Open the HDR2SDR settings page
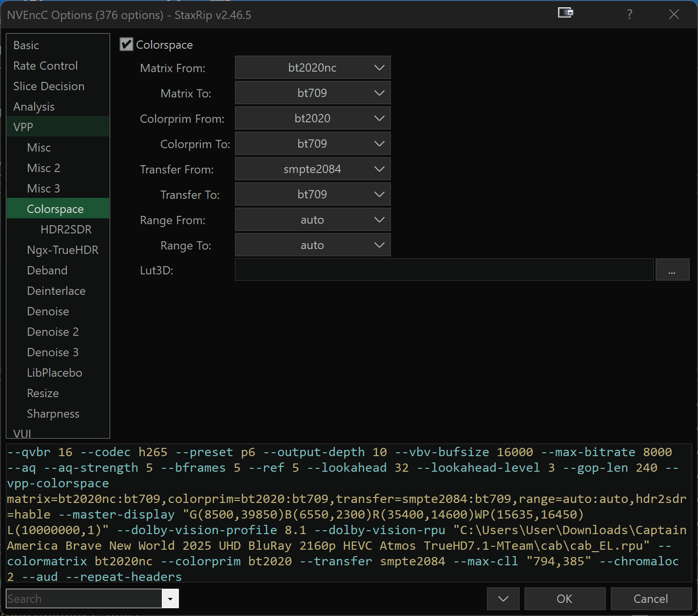This screenshot has height=616, width=698. coord(66,230)
